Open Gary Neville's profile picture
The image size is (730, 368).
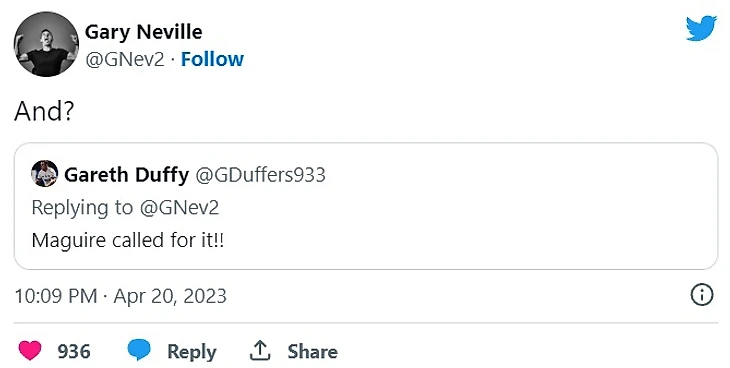click(46, 44)
